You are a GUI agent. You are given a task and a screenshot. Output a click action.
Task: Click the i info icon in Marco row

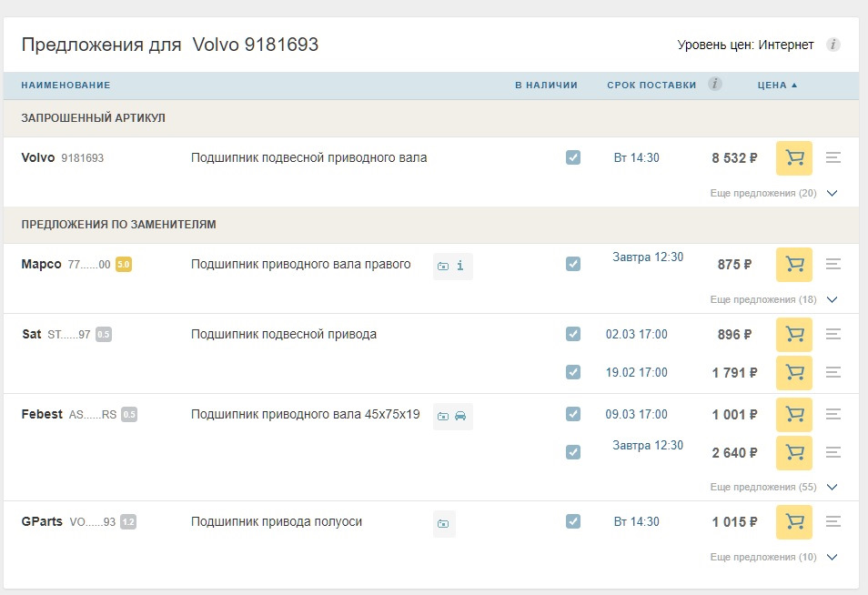pyautogui.click(x=462, y=266)
